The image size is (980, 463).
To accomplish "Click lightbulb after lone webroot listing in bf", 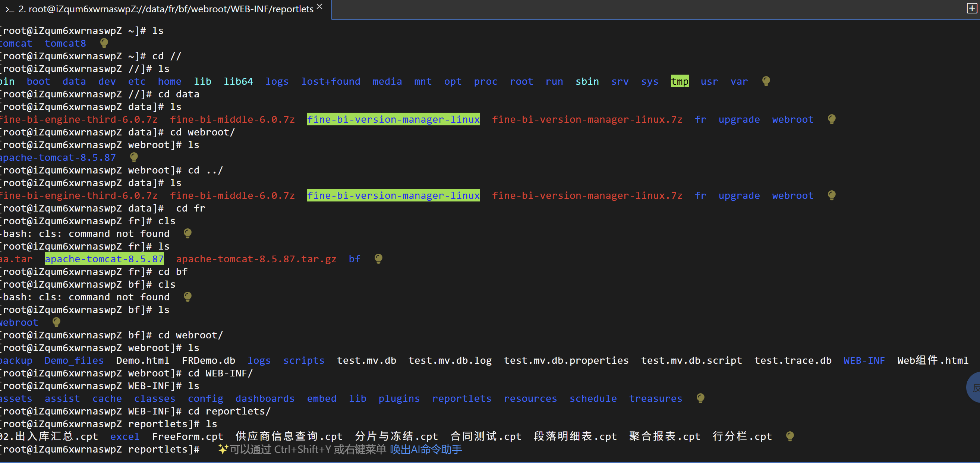I will [56, 322].
